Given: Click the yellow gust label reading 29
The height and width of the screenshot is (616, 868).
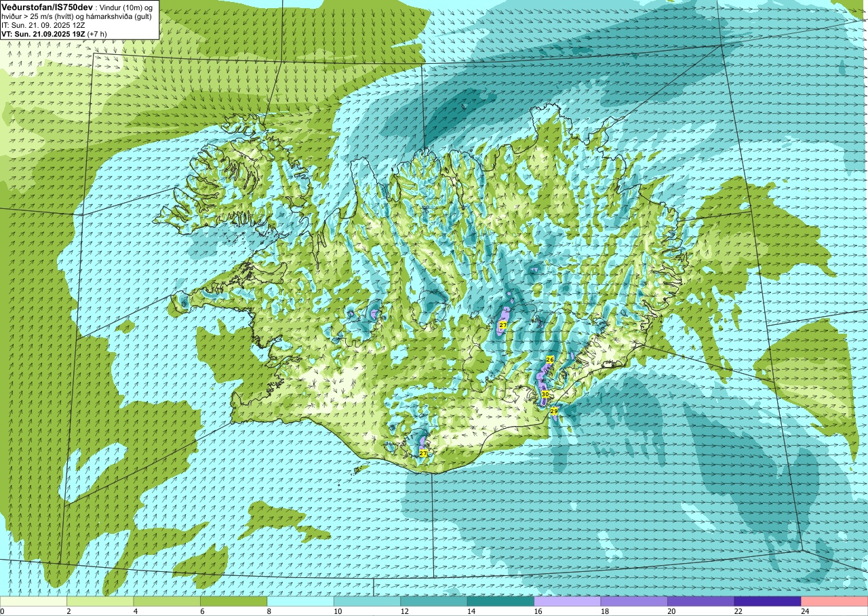Looking at the screenshot, I should pyautogui.click(x=554, y=411).
